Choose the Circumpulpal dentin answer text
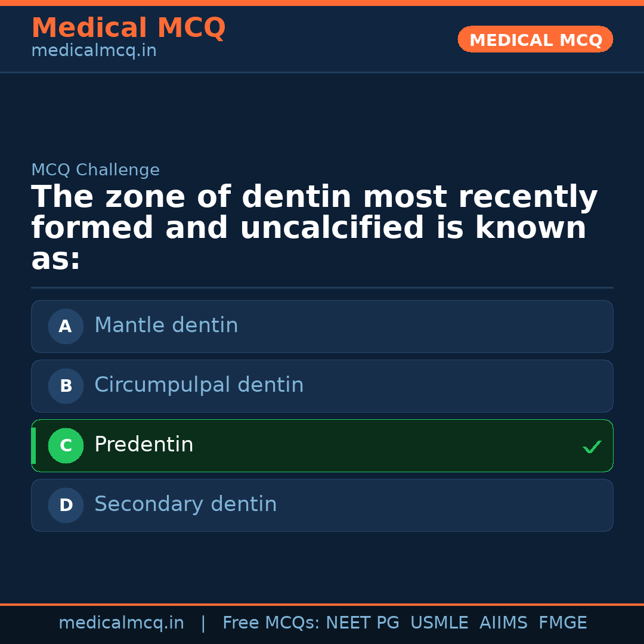The height and width of the screenshot is (644, 644). (199, 385)
